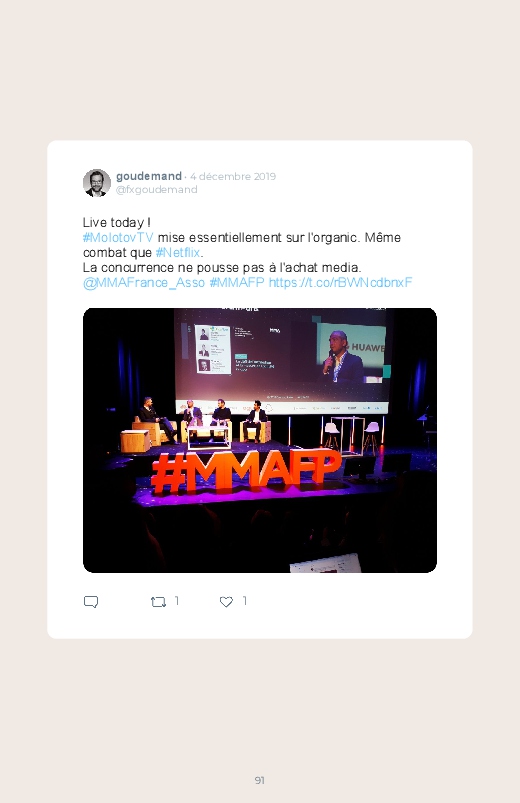Click the retweet arrows icon

(158, 602)
